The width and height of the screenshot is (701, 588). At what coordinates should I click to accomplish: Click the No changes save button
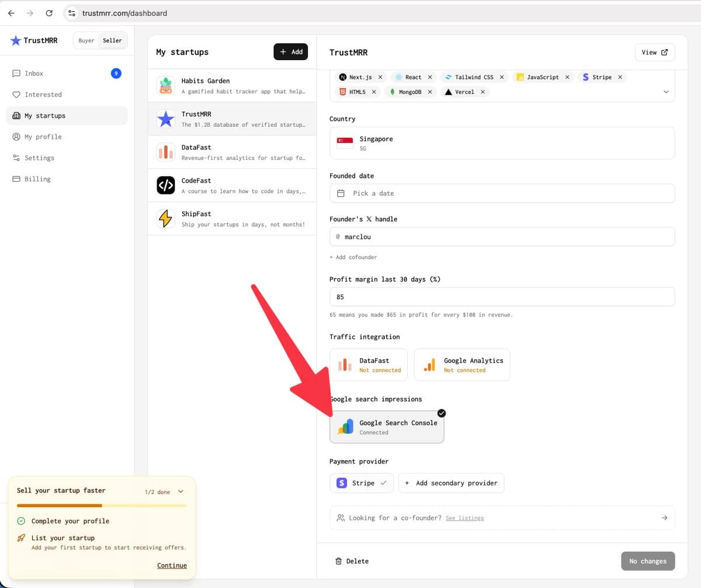coord(648,561)
